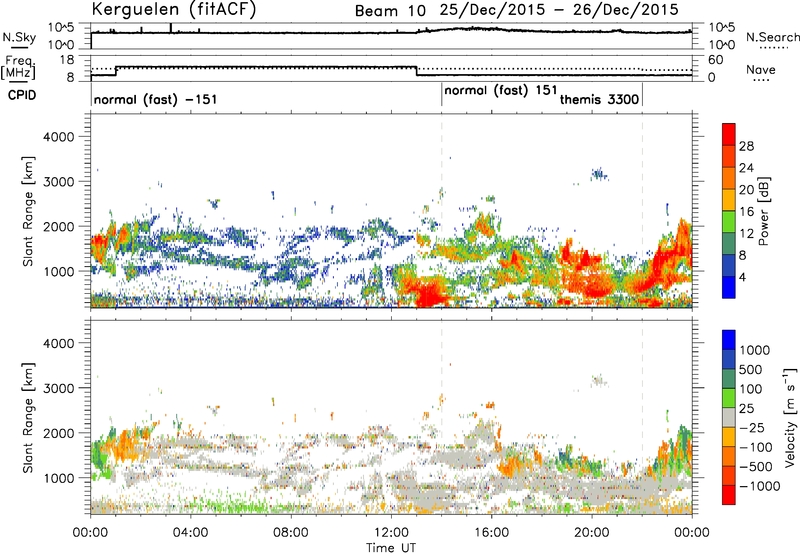800x554 pixels.
Task: Click the "Kerguelen (fitACF)" plot title
Action: pos(173,9)
